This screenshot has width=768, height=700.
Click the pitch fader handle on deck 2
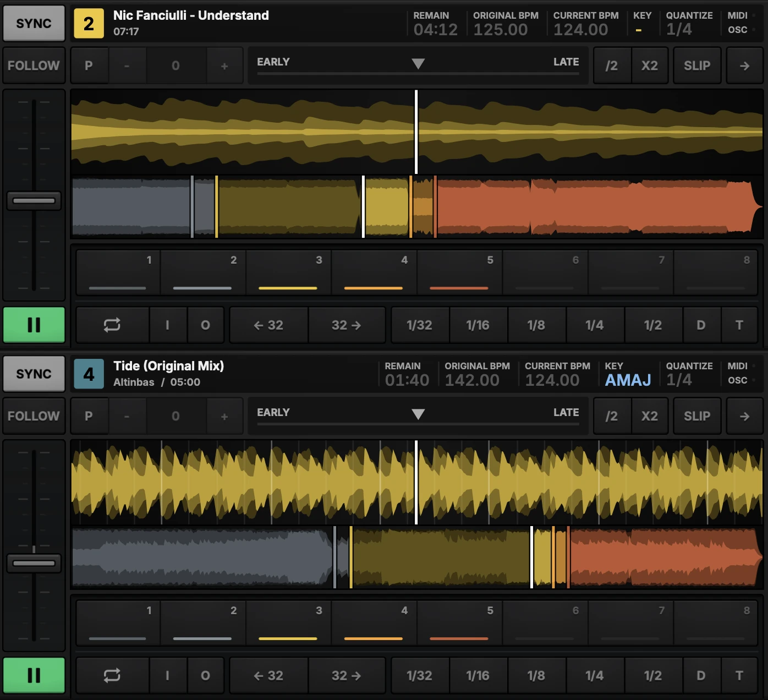[34, 200]
